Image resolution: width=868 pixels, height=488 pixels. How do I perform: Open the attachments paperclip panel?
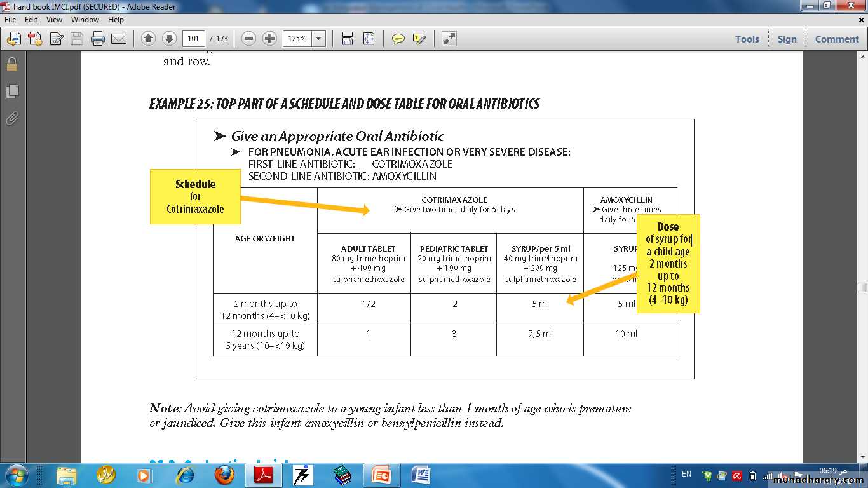click(11, 119)
